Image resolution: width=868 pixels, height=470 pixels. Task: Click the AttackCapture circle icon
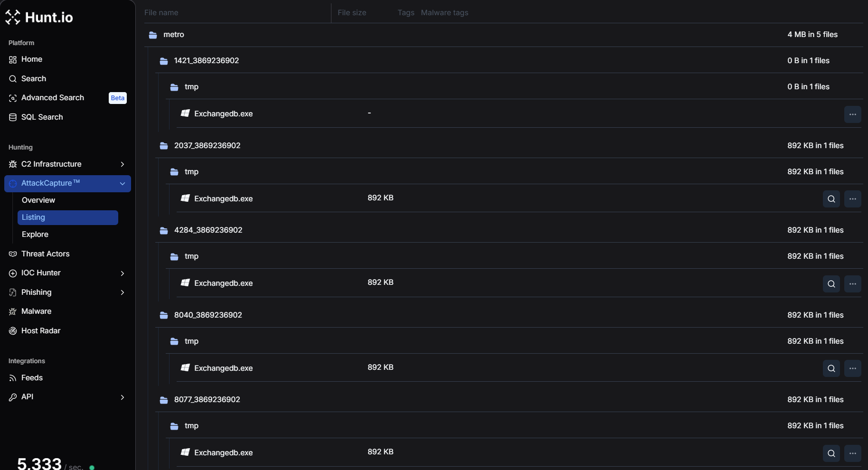[x=13, y=183]
